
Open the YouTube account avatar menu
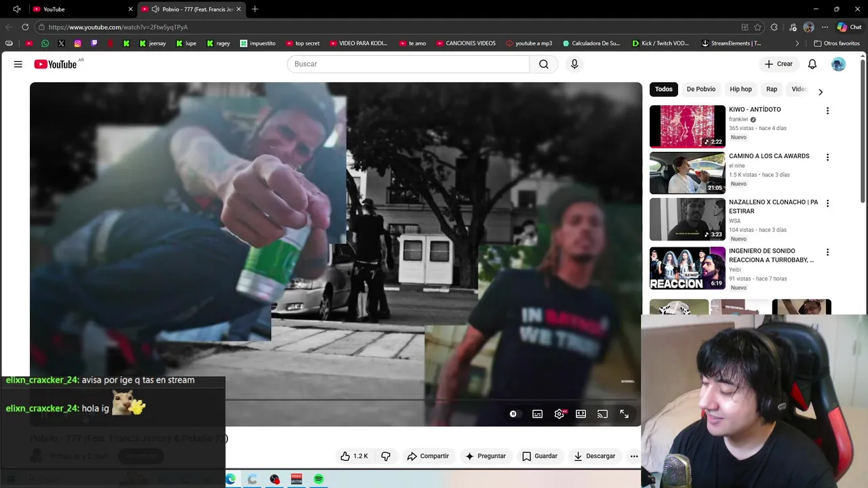pos(839,64)
